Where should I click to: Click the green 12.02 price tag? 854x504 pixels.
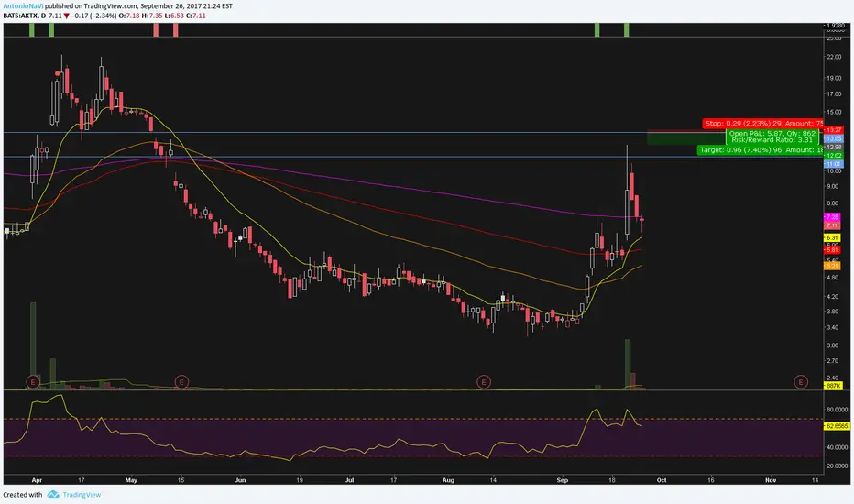(833, 156)
